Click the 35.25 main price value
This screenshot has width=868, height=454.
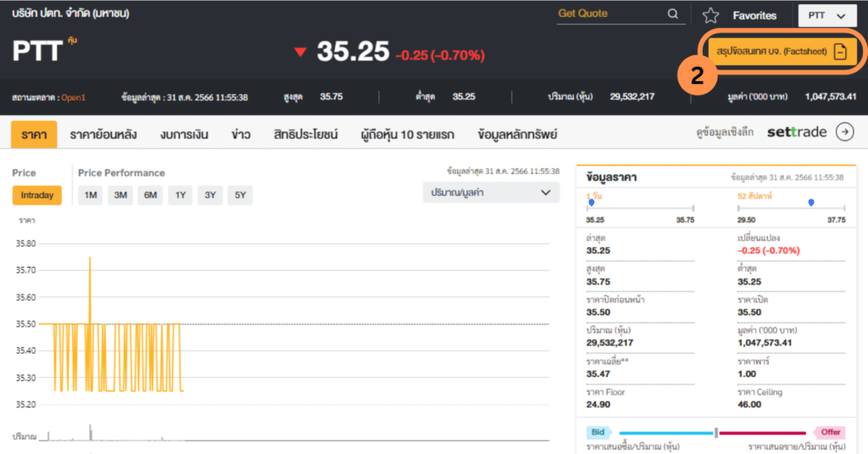pos(353,52)
